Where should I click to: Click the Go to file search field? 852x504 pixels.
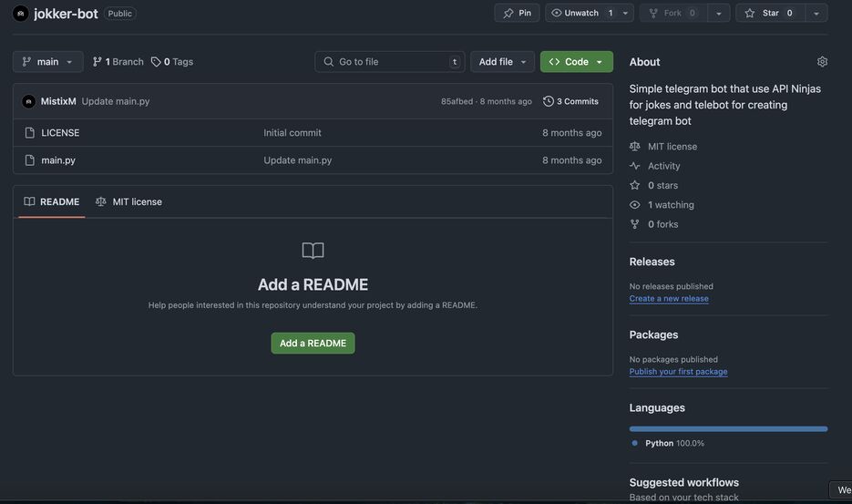pos(389,62)
